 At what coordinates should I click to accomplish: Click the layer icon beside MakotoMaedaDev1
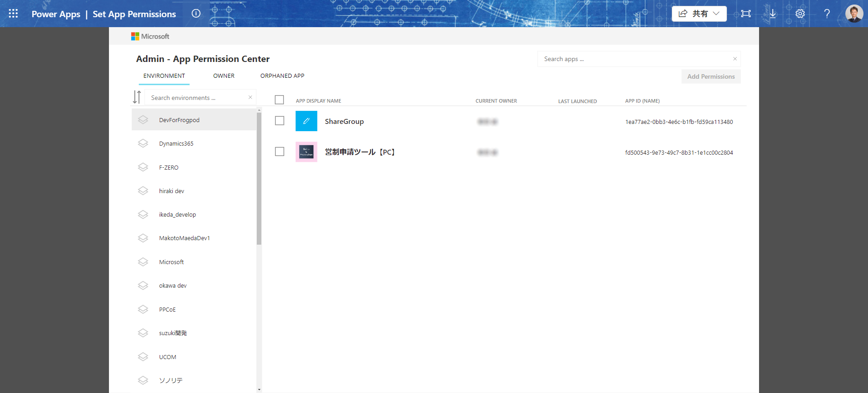click(143, 238)
